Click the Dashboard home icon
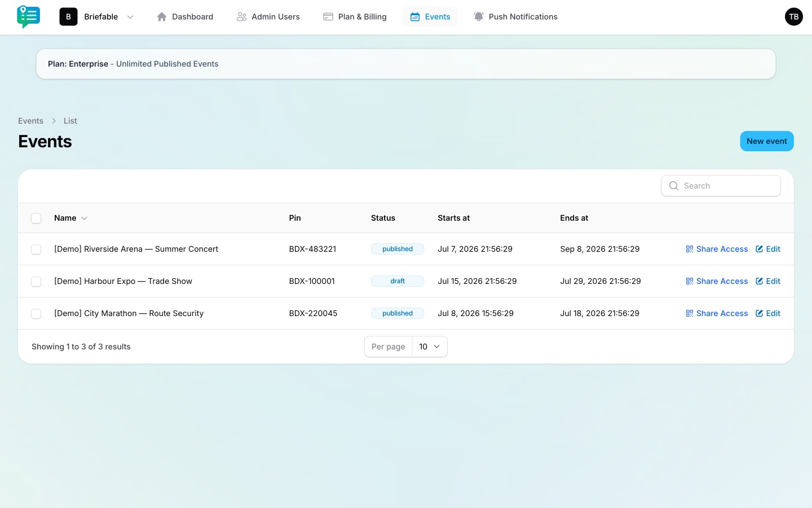Screen dimensions: 812x508 point(162,17)
